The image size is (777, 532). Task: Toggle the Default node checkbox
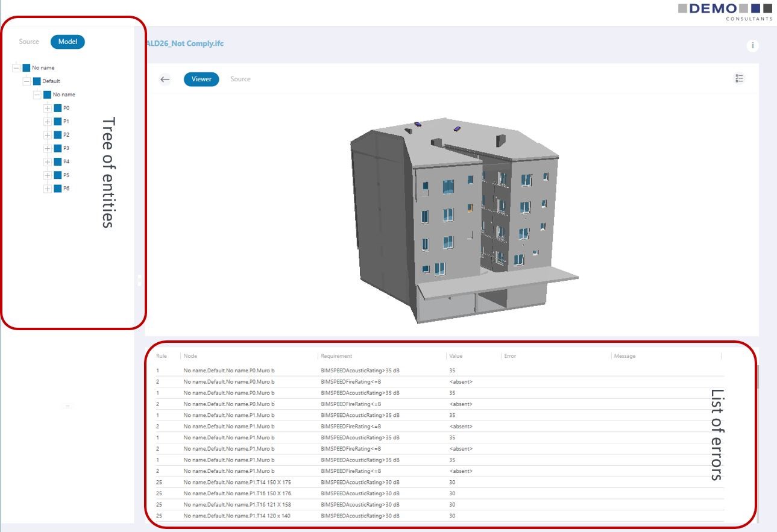[37, 81]
